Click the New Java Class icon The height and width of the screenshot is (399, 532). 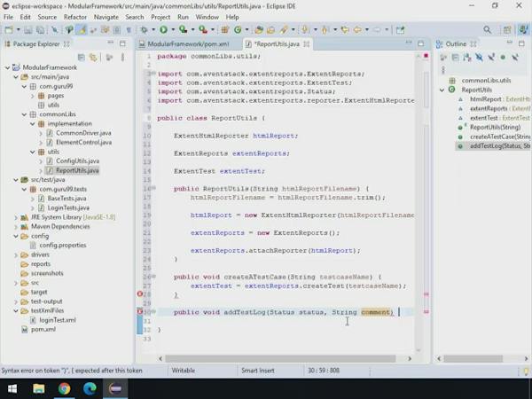(238, 30)
